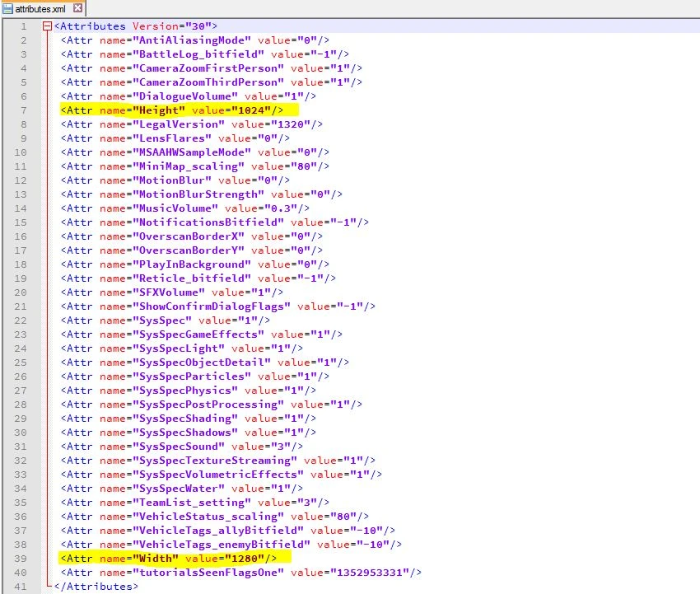Click the closing </Attributes> tag
This screenshot has height=594, width=700.
coord(96,587)
